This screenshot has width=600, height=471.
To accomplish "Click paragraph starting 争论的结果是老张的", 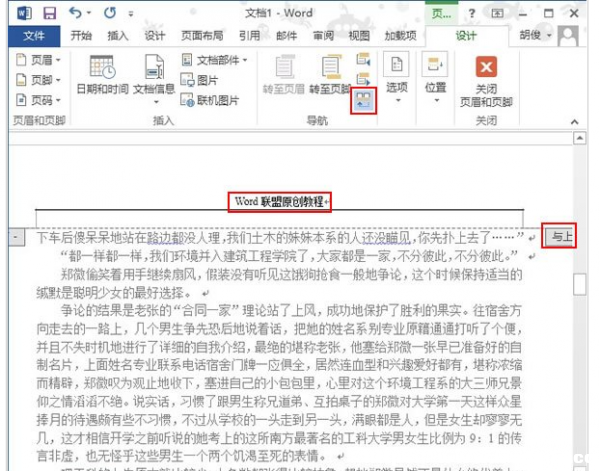I will [x=279, y=383].
